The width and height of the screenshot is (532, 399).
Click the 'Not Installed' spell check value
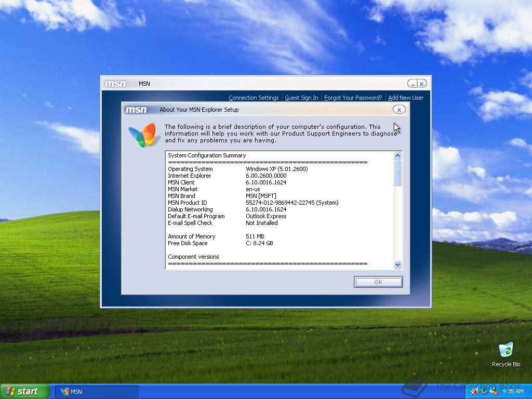[262, 223]
